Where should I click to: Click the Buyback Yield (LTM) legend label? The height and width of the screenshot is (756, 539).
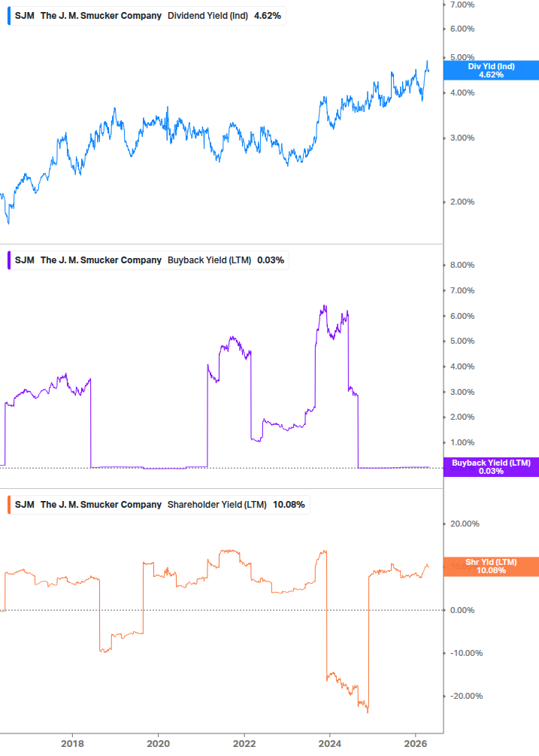(x=209, y=260)
